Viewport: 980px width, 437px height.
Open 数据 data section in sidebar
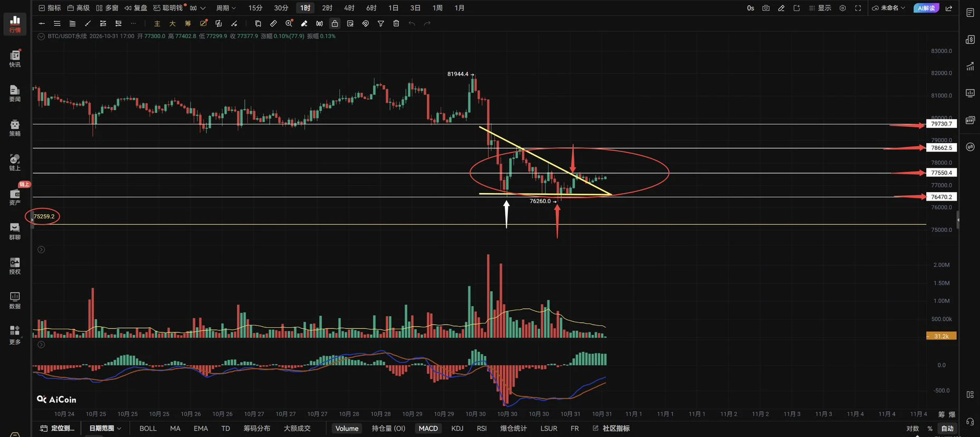[15, 300]
